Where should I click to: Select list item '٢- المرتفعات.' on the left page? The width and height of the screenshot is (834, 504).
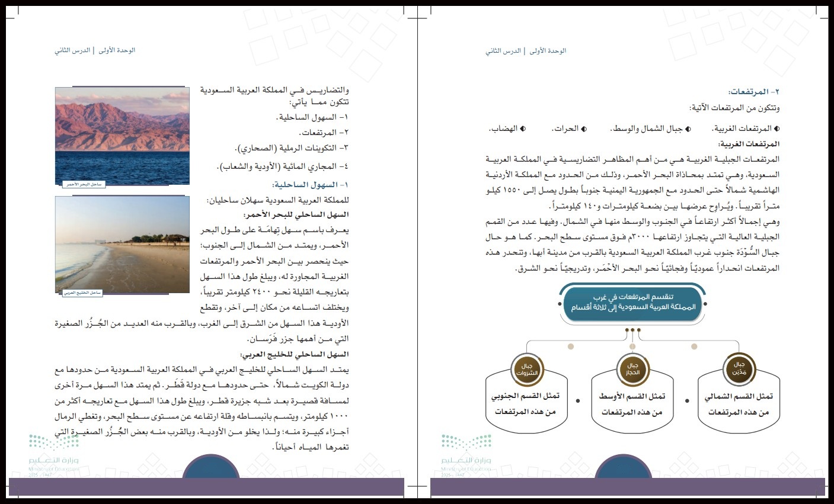(324, 133)
